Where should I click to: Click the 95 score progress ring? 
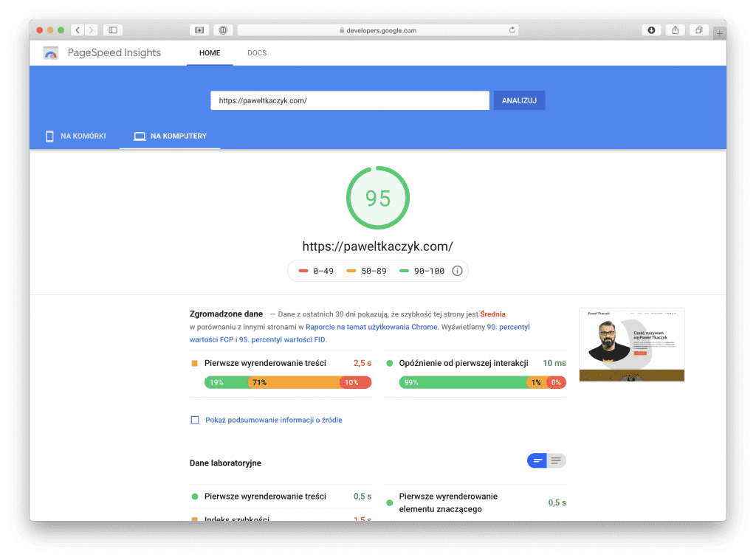(378, 198)
